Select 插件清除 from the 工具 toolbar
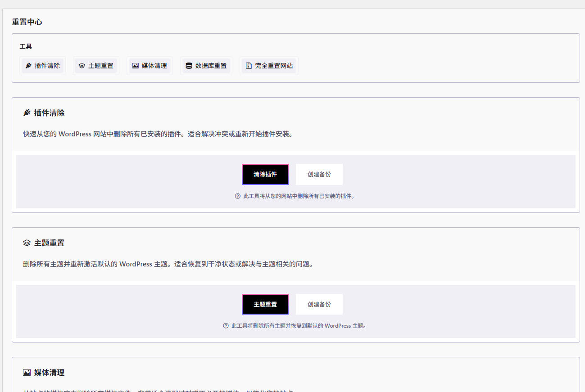 coord(43,65)
